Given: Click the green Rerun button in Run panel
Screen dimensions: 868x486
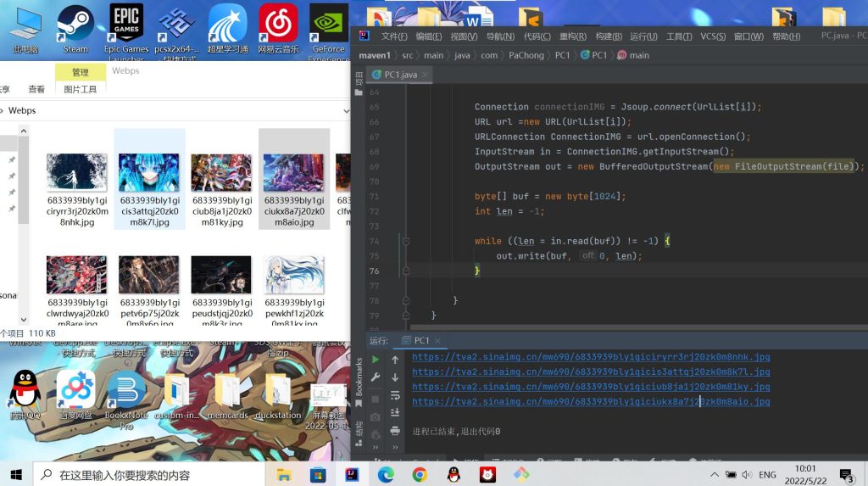Looking at the screenshot, I should pyautogui.click(x=376, y=360).
